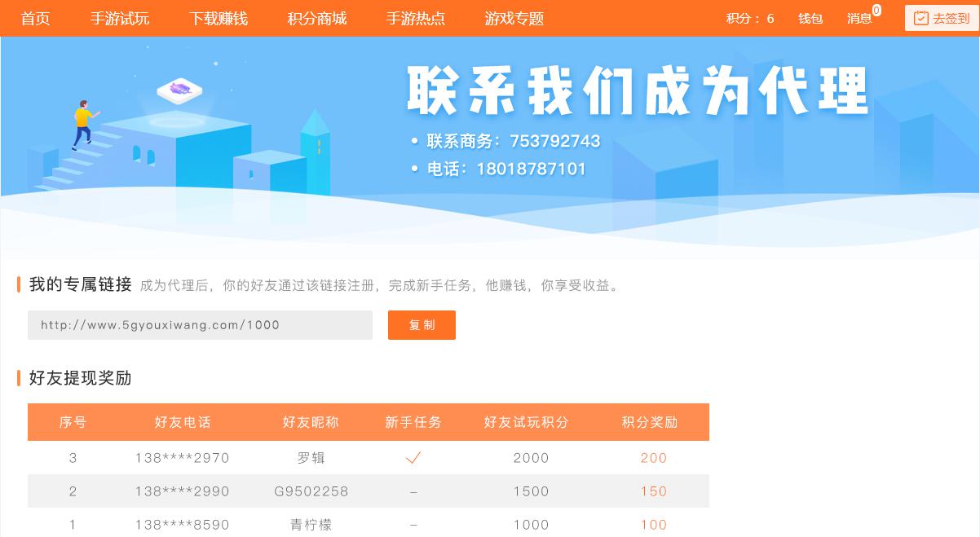This screenshot has width=980, height=537.
Task: Click the 联系商务: 753792743 text
Action: pos(514,141)
